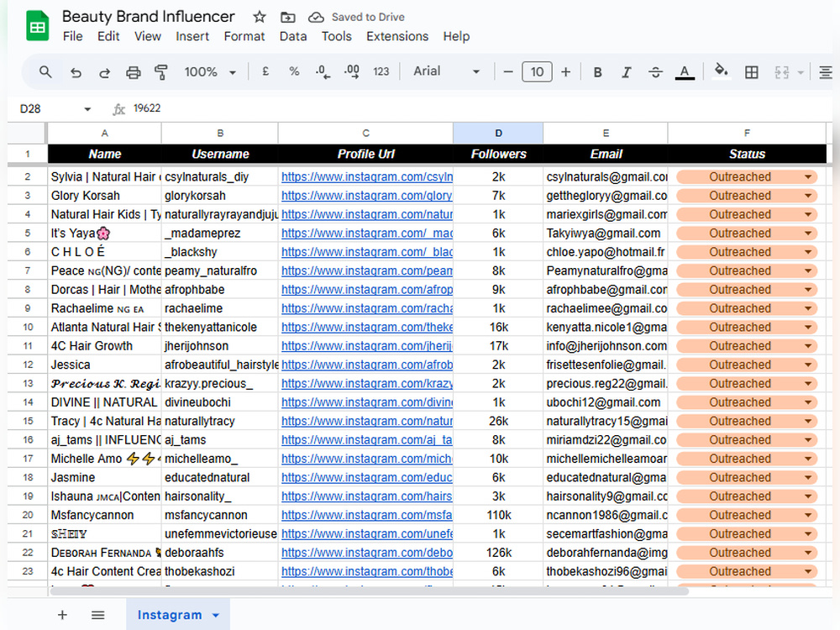The width and height of the screenshot is (840, 630).
Task: Open horizontal align options
Action: pyautogui.click(x=826, y=72)
